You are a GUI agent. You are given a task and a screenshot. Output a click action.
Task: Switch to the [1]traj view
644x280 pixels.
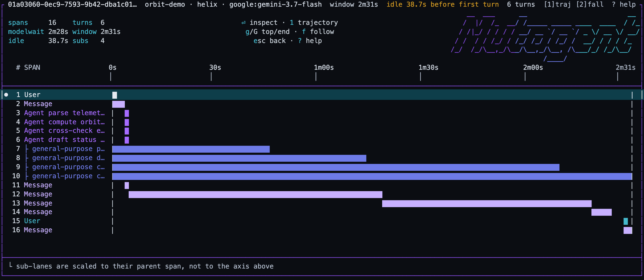pos(557,5)
